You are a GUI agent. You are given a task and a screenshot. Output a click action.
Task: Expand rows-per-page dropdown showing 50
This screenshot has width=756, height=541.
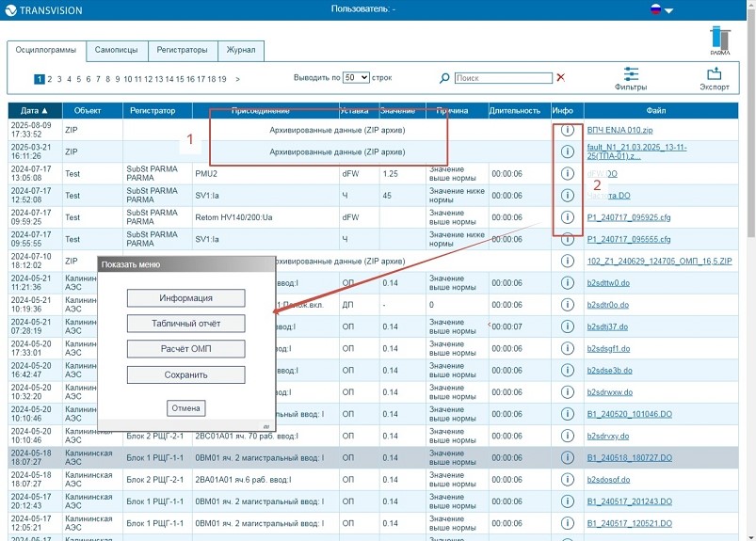[x=356, y=77]
